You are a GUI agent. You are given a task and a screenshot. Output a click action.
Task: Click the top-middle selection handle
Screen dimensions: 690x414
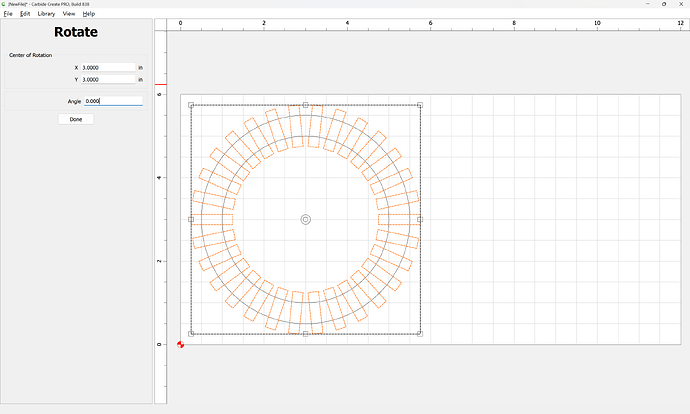[305, 105]
